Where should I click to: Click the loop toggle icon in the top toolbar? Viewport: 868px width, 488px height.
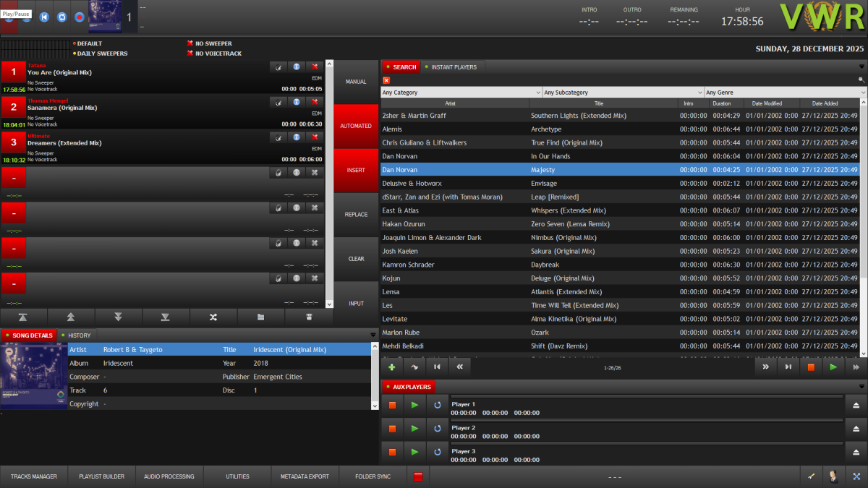(61, 17)
